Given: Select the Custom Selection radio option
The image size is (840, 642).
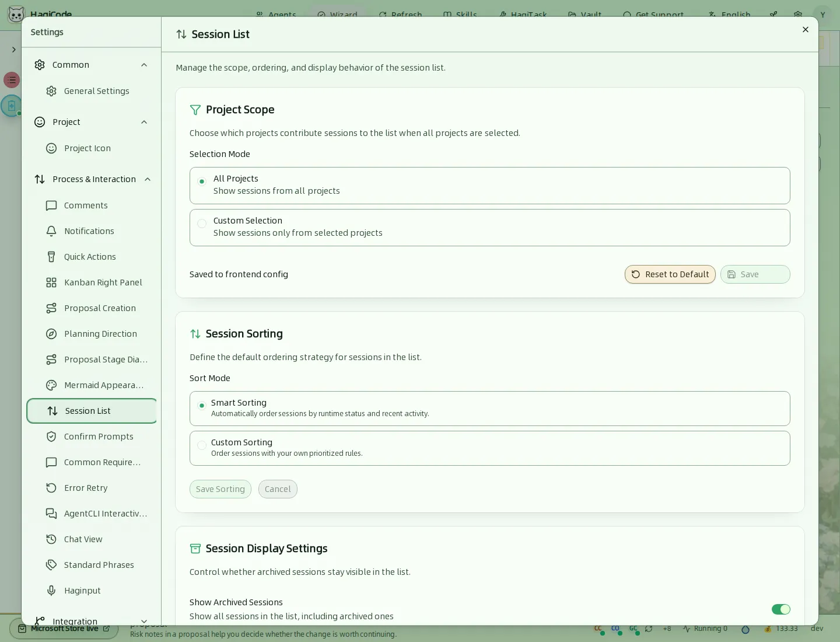Looking at the screenshot, I should click(x=202, y=224).
